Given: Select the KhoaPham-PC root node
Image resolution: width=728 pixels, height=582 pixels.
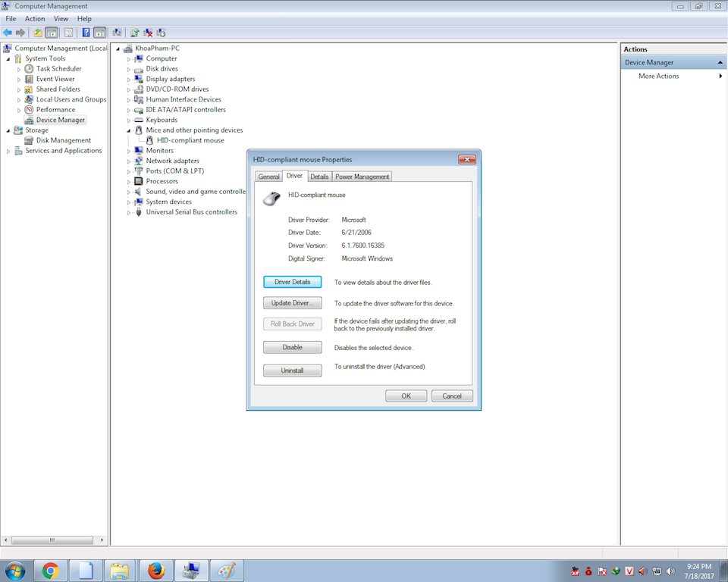Looking at the screenshot, I should point(158,48).
